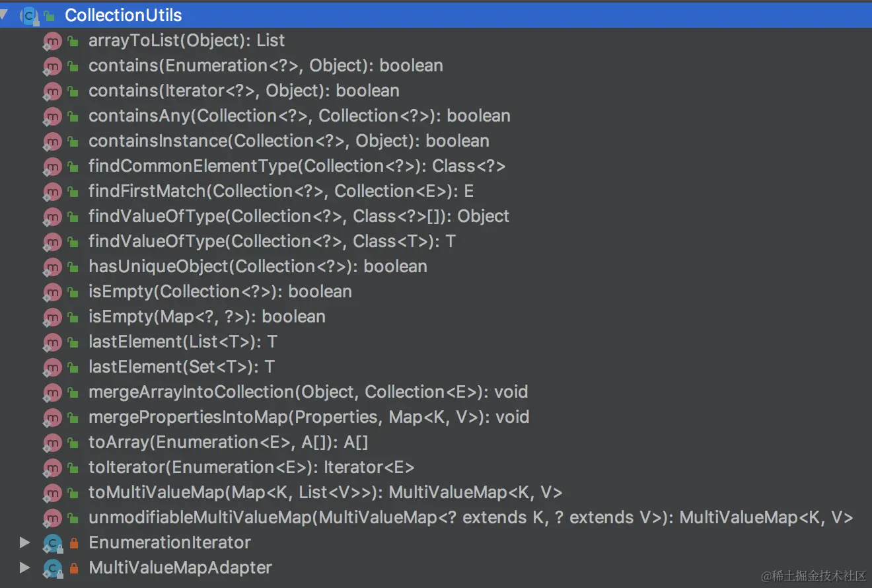Click the method icon for toArray
The image size is (872, 588).
tap(52, 443)
